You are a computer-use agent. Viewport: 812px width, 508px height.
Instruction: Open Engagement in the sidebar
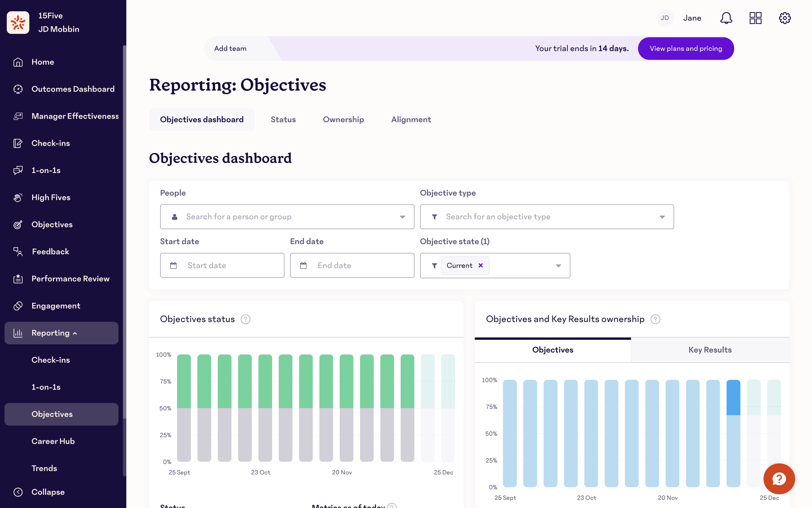(61, 306)
